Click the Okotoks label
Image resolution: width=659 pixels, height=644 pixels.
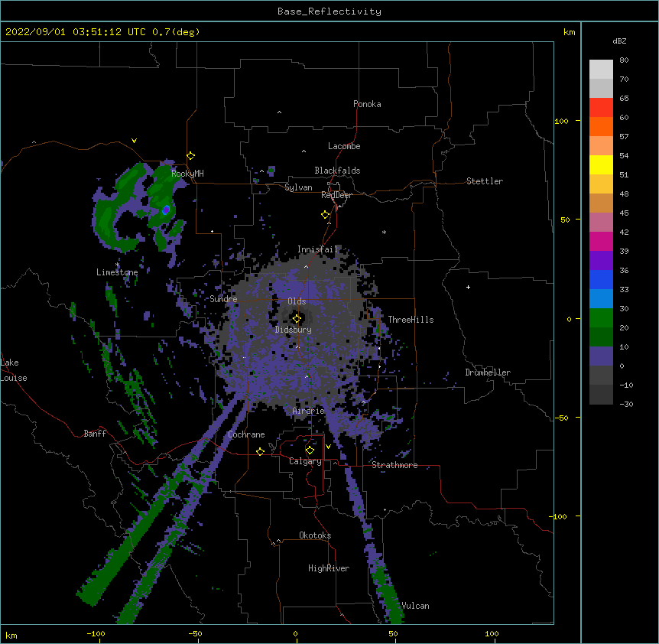pyautogui.click(x=315, y=535)
